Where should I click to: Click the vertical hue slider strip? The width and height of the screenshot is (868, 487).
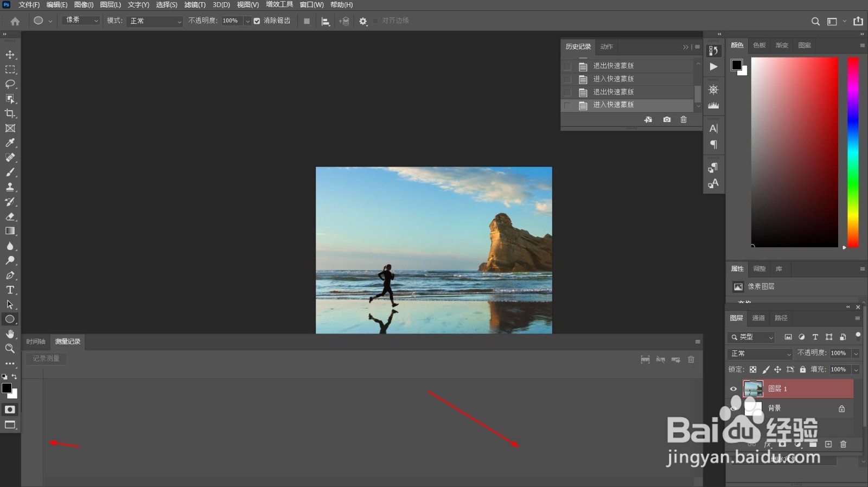(853, 152)
